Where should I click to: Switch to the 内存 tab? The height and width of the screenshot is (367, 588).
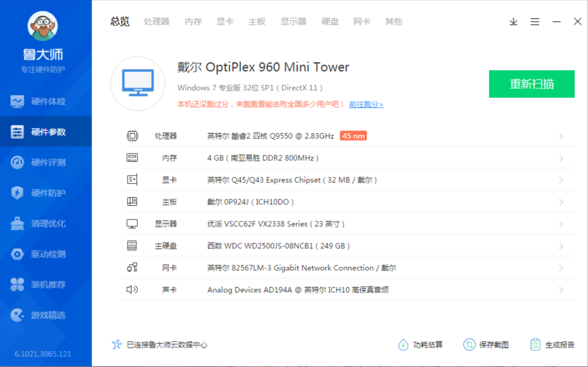coord(193,22)
